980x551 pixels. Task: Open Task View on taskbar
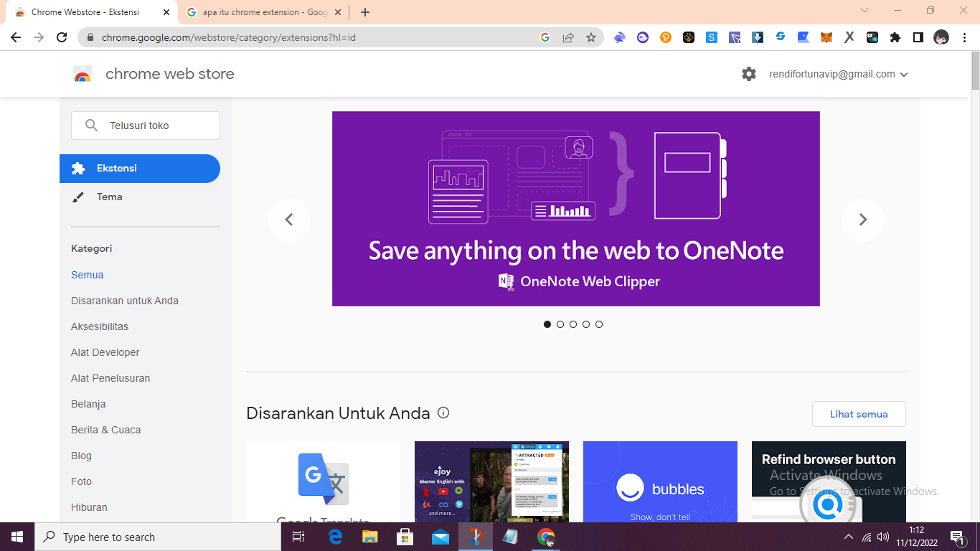[298, 537]
